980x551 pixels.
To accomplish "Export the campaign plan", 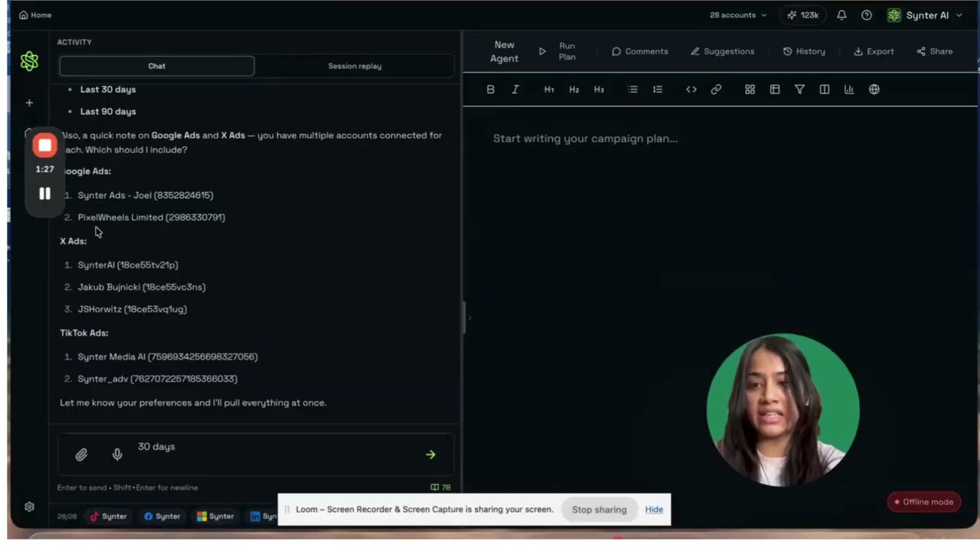I will pyautogui.click(x=874, y=51).
